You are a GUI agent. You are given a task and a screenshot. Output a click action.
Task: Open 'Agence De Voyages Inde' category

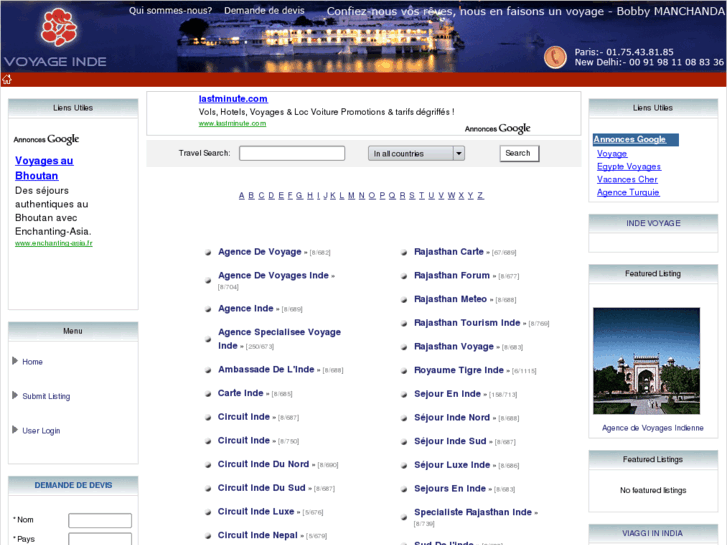274,276
